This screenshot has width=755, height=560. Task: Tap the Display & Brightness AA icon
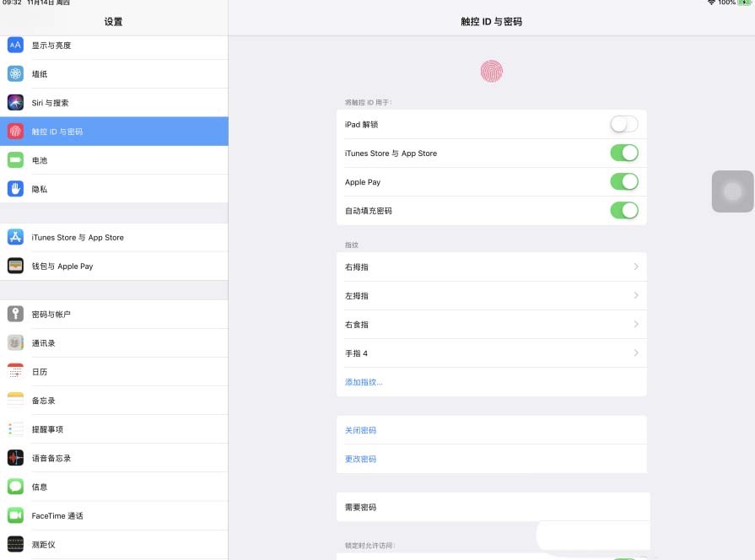click(15, 46)
